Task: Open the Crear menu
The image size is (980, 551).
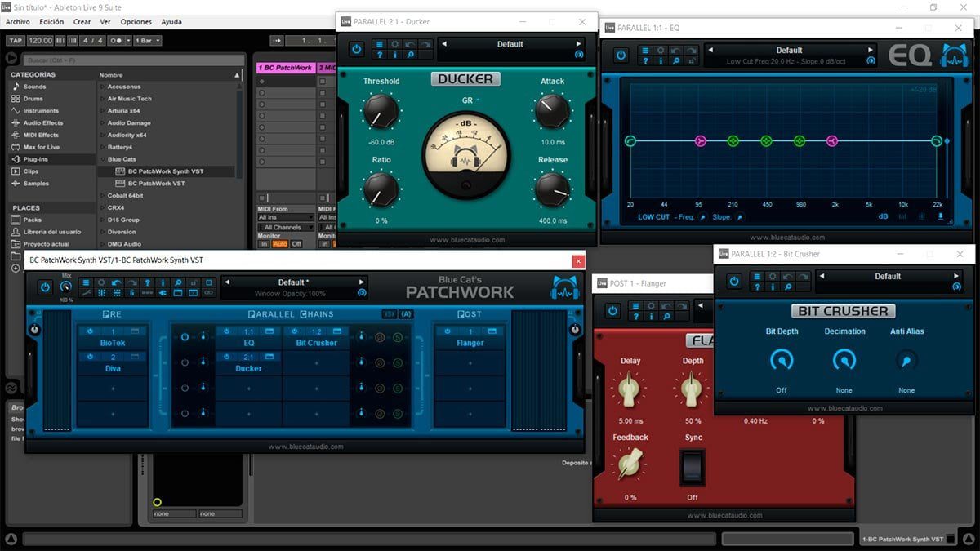Action: (x=82, y=22)
